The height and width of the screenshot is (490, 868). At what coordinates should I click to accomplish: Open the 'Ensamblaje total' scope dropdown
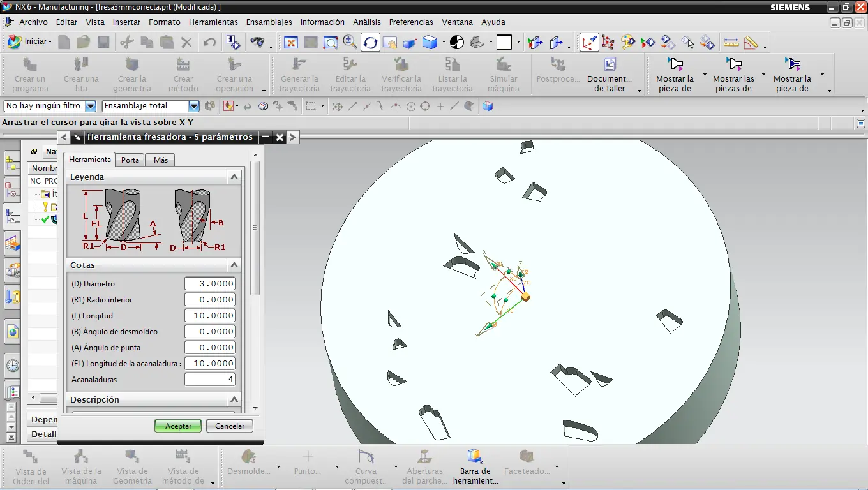click(x=194, y=106)
